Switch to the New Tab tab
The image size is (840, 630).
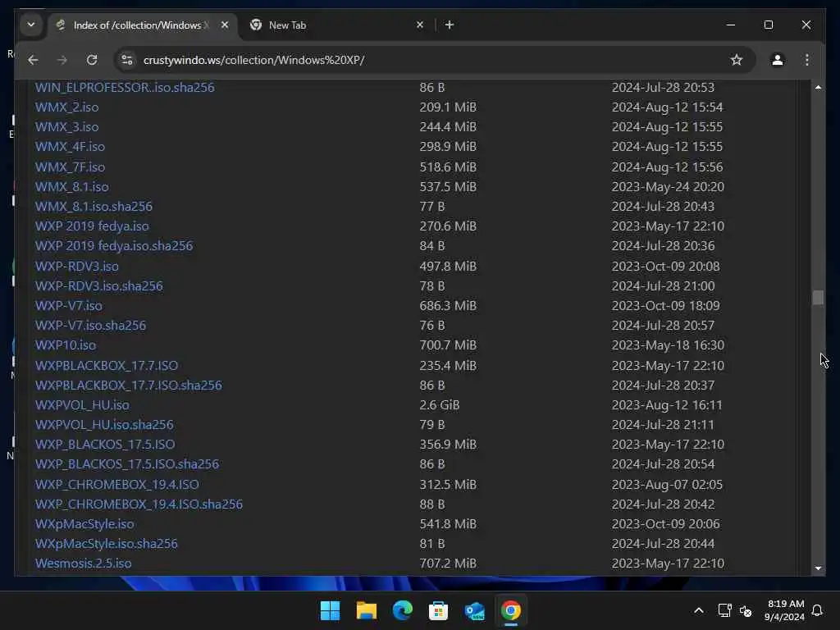coord(337,25)
